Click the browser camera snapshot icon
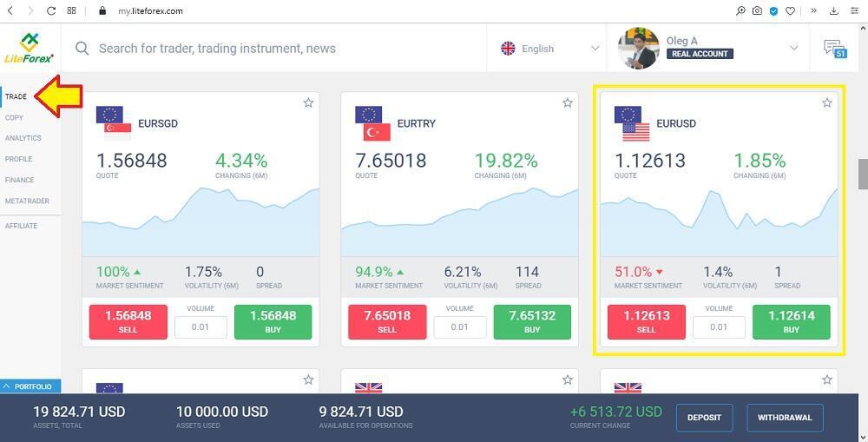The width and height of the screenshot is (868, 442). click(757, 10)
